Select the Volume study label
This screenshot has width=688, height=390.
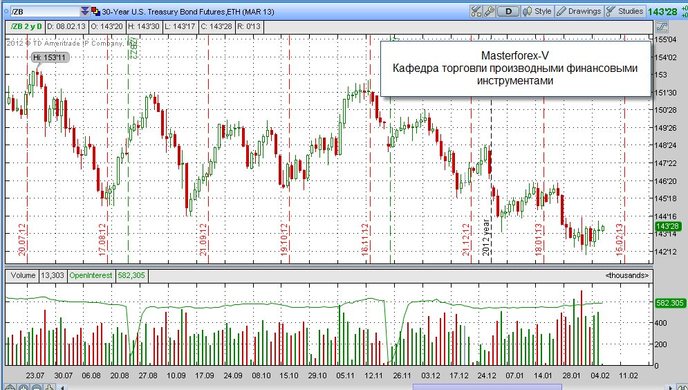coord(23,276)
